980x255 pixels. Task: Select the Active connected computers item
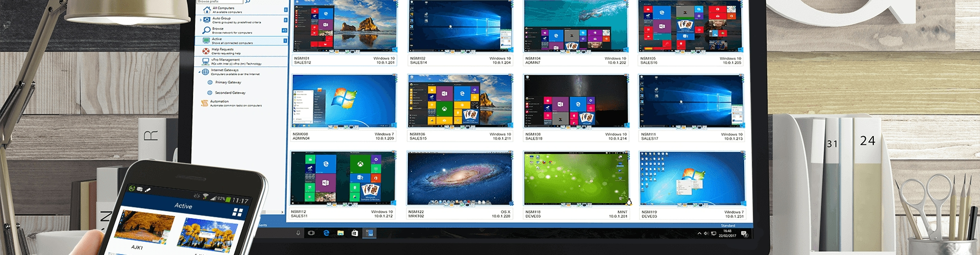[232, 41]
